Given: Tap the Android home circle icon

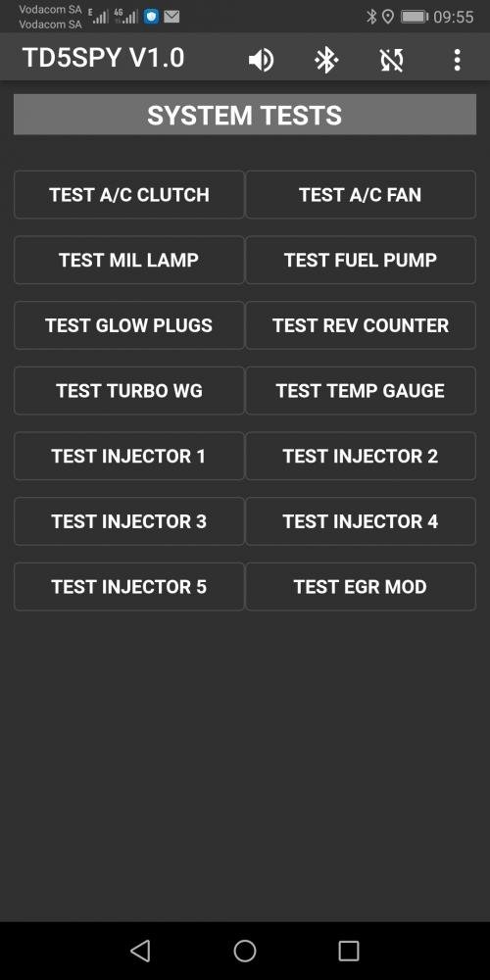Looking at the screenshot, I should [245, 951].
